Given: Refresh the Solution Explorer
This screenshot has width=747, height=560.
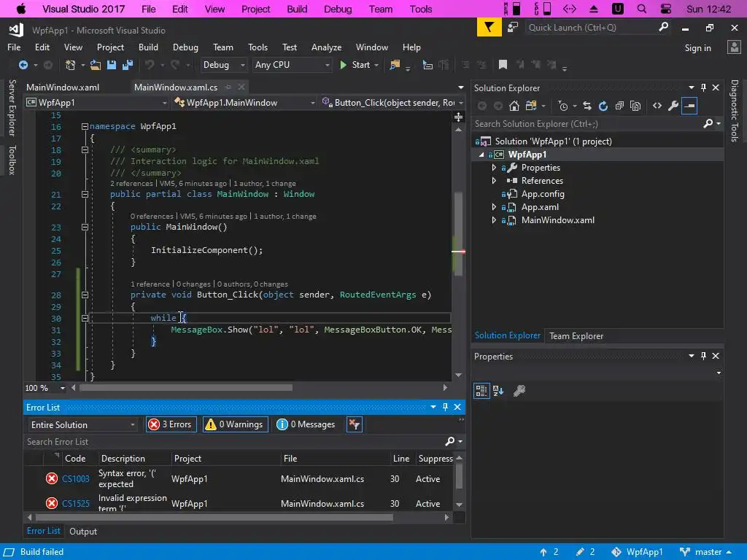Looking at the screenshot, I should pyautogui.click(x=603, y=106).
